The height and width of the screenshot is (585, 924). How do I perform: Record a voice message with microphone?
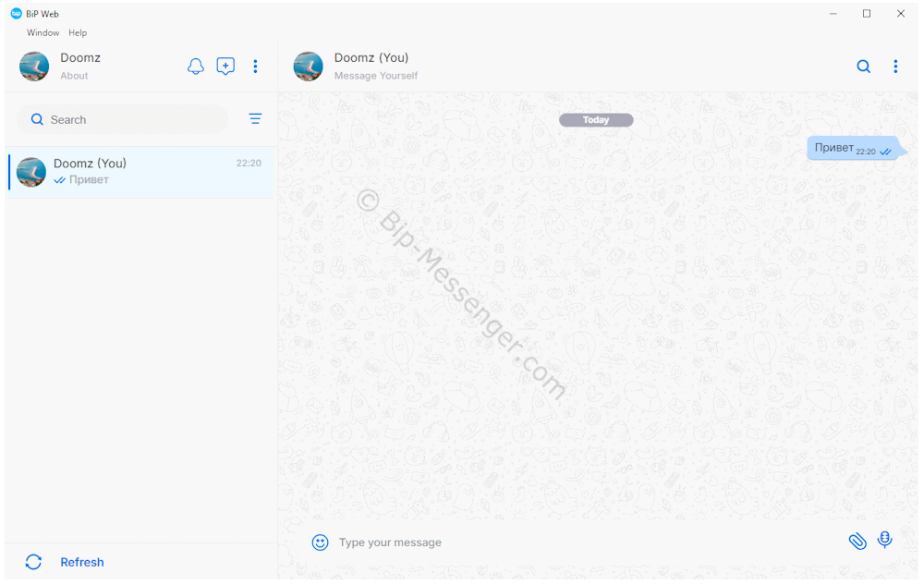point(884,540)
